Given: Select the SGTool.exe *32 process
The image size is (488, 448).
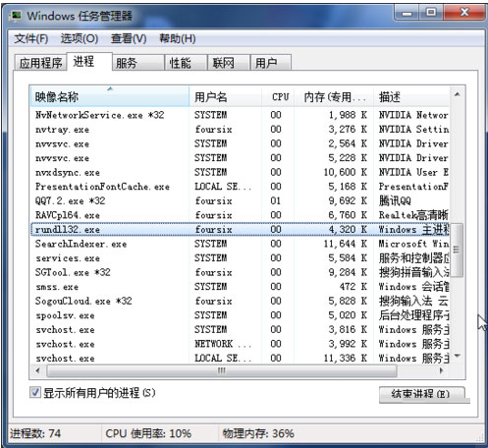Looking at the screenshot, I should (x=240, y=272).
